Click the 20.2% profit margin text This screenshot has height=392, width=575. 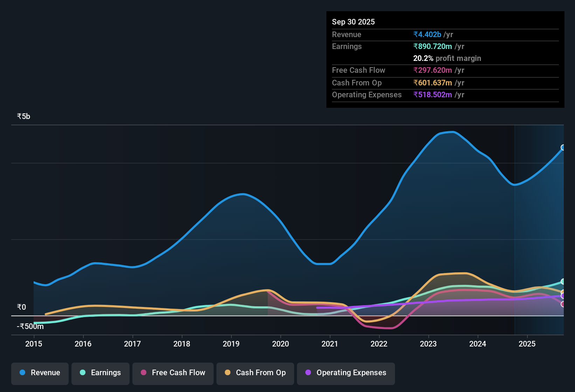coord(447,58)
